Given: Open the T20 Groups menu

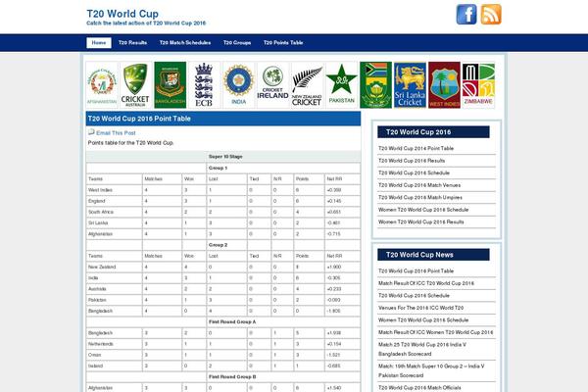Looking at the screenshot, I should [x=237, y=43].
